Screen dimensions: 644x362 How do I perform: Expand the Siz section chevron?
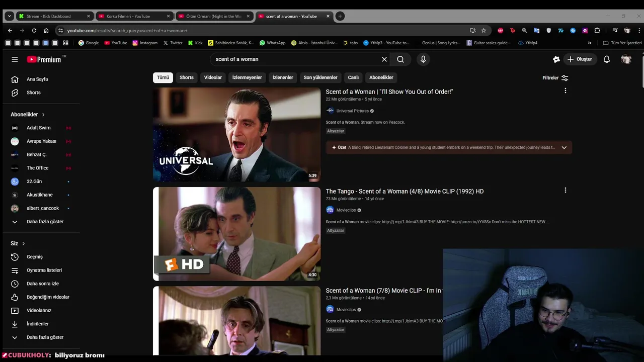pos(23,243)
